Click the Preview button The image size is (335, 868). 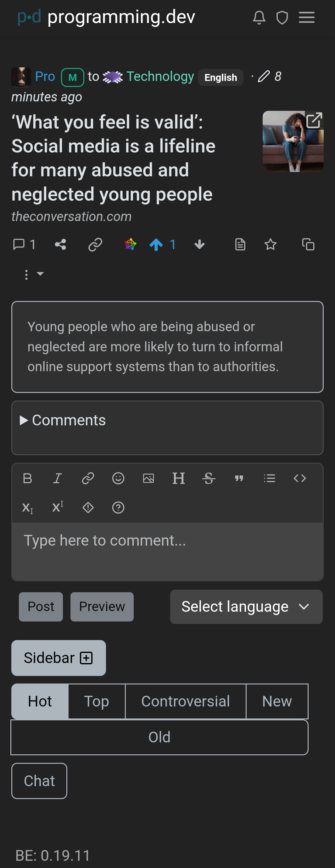(102, 606)
